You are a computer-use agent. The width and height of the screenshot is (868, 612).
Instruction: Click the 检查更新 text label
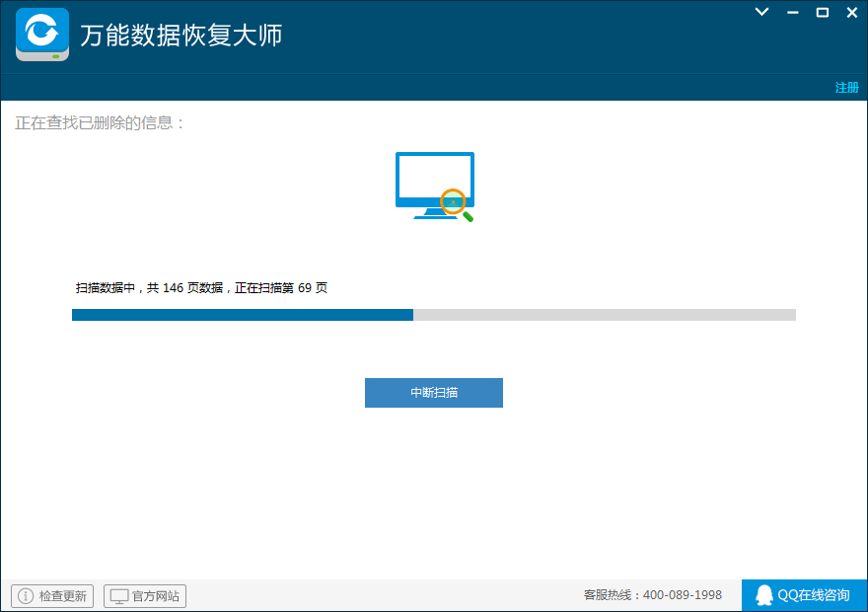click(63, 596)
